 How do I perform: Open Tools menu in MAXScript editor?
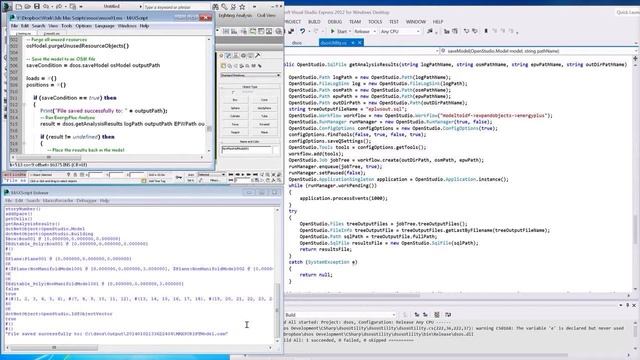coord(67,26)
